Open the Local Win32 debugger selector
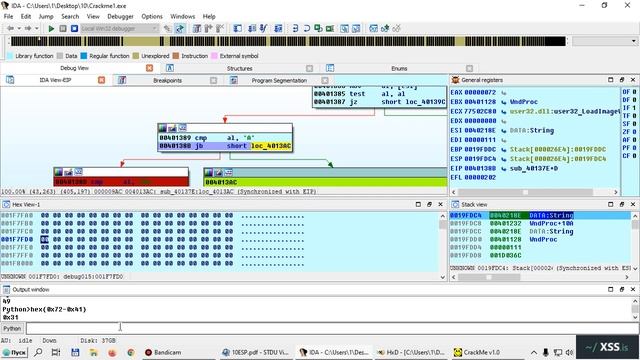 pos(120,29)
